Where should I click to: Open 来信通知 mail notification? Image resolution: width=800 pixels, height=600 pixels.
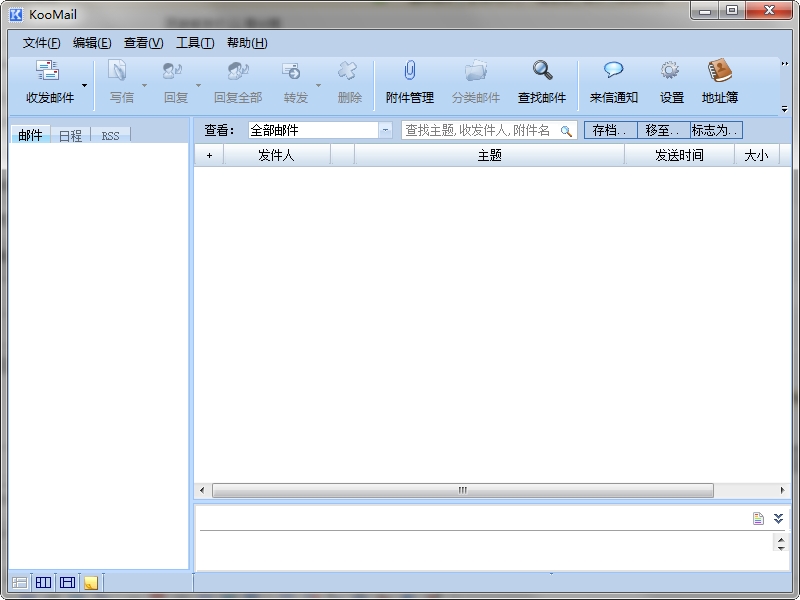613,72
